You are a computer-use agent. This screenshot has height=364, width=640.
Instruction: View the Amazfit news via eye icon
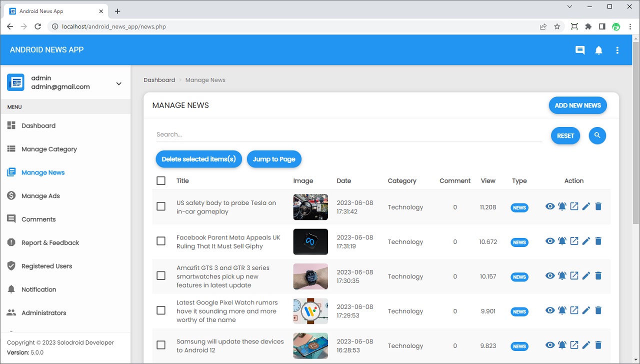pos(550,275)
